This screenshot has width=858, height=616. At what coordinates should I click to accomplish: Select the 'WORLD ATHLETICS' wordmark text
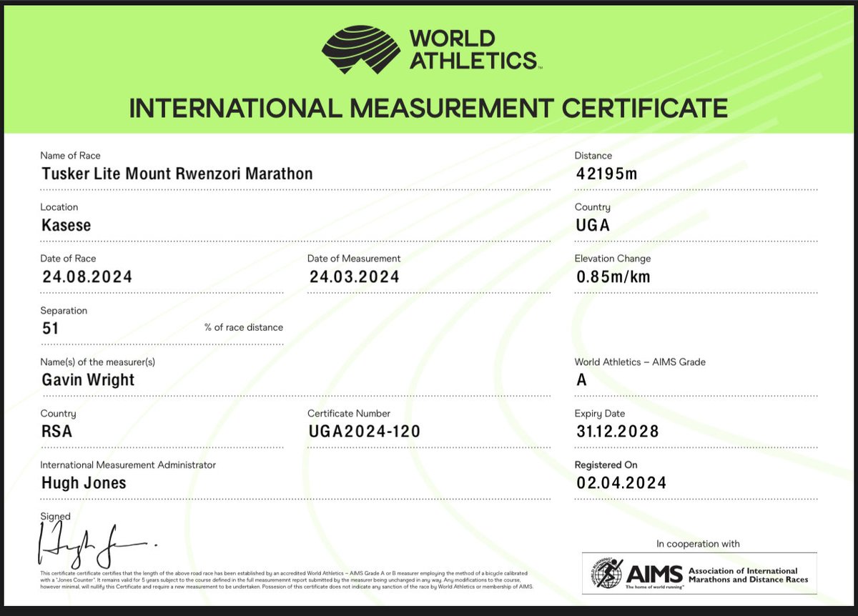pyautogui.click(x=475, y=50)
